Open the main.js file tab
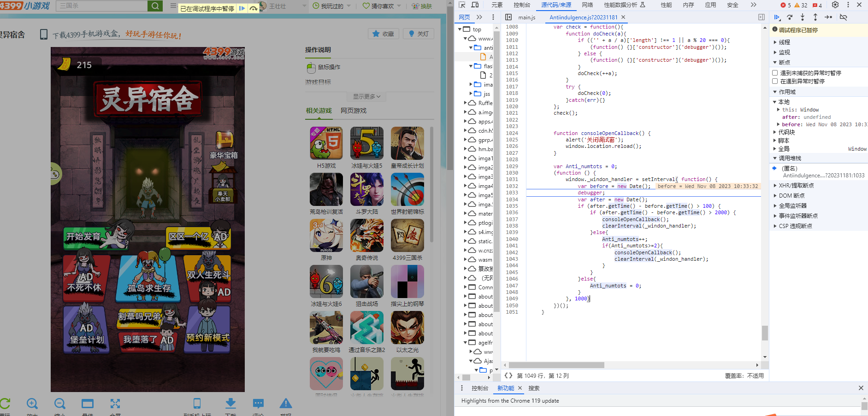Viewport: 868px width, 416px height. [x=526, y=18]
